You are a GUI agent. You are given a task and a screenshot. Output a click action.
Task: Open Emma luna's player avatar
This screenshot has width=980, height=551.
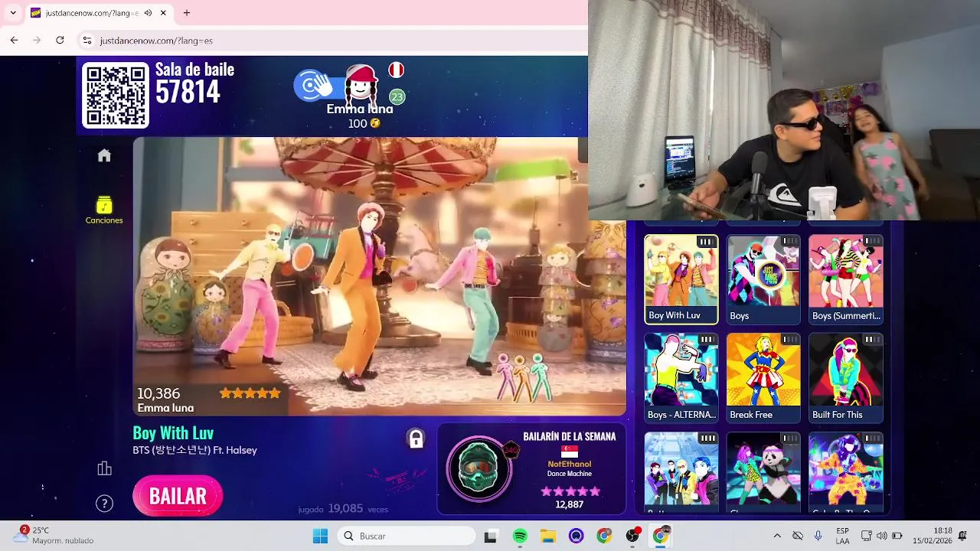[361, 84]
